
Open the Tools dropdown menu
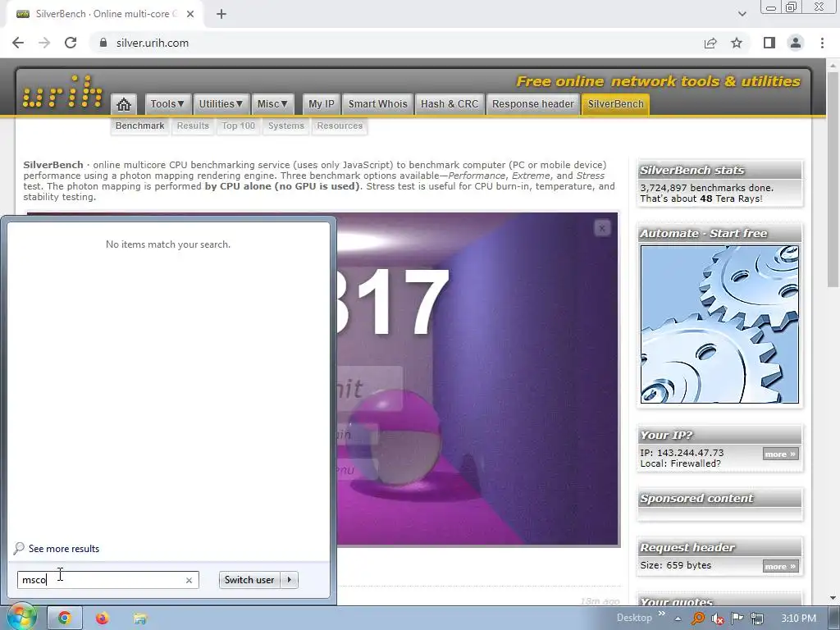pyautogui.click(x=167, y=104)
